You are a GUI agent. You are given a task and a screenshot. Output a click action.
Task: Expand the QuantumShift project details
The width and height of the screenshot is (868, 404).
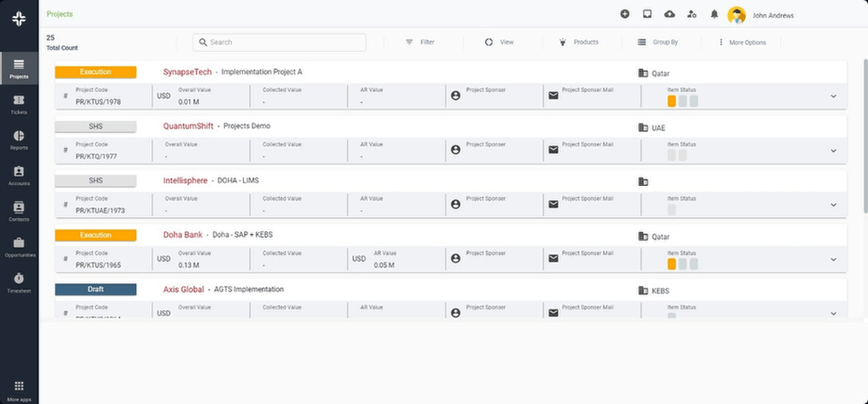pyautogui.click(x=833, y=150)
